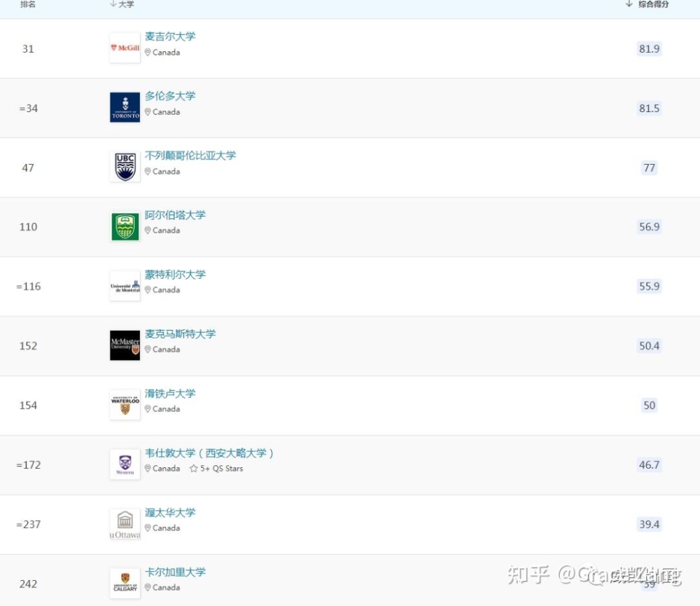Open the 渥太华大学 link
Screen dimensions: 700x606
click(x=170, y=512)
